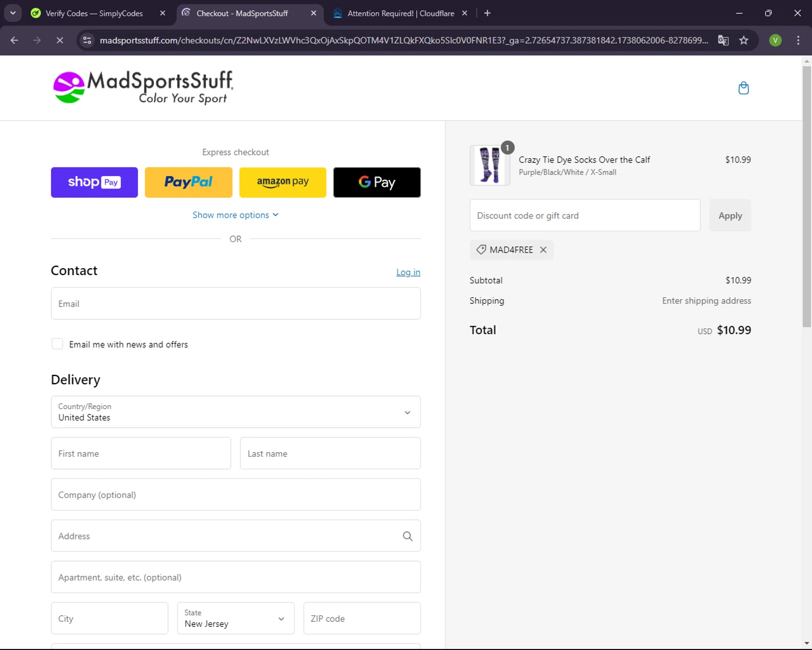812x650 pixels.
Task: Open the Chrome profile avatar
Action: click(x=775, y=40)
